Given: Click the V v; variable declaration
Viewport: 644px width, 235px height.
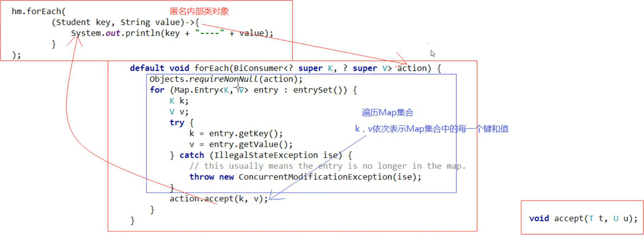Looking at the screenshot, I should (x=179, y=112).
